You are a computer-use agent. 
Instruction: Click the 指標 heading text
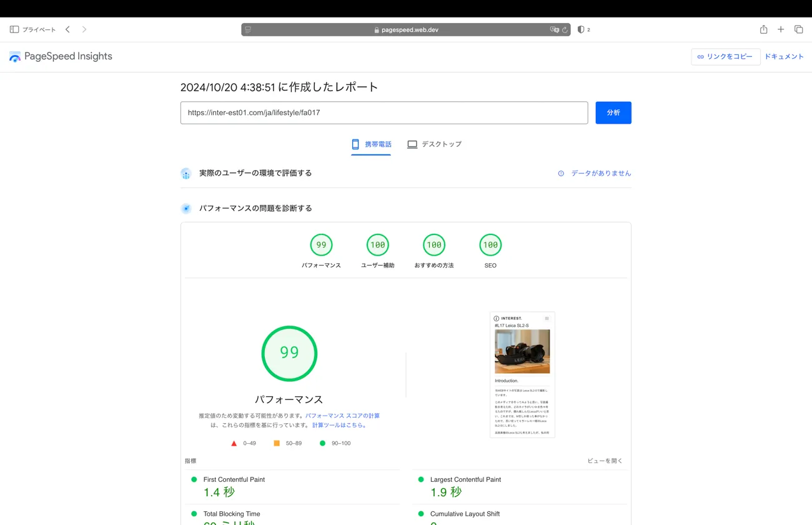click(191, 461)
